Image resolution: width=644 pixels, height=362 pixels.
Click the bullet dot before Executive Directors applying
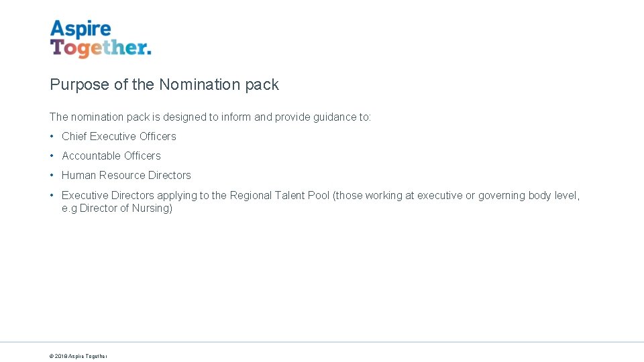(52, 195)
